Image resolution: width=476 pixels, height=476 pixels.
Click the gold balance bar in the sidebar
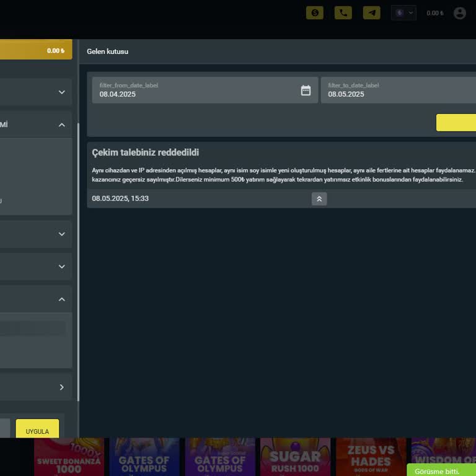click(x=36, y=50)
